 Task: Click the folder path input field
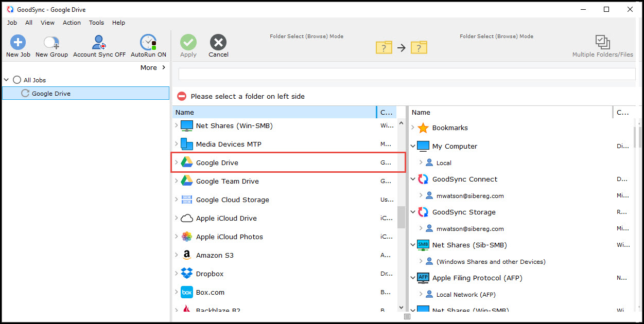coord(407,74)
